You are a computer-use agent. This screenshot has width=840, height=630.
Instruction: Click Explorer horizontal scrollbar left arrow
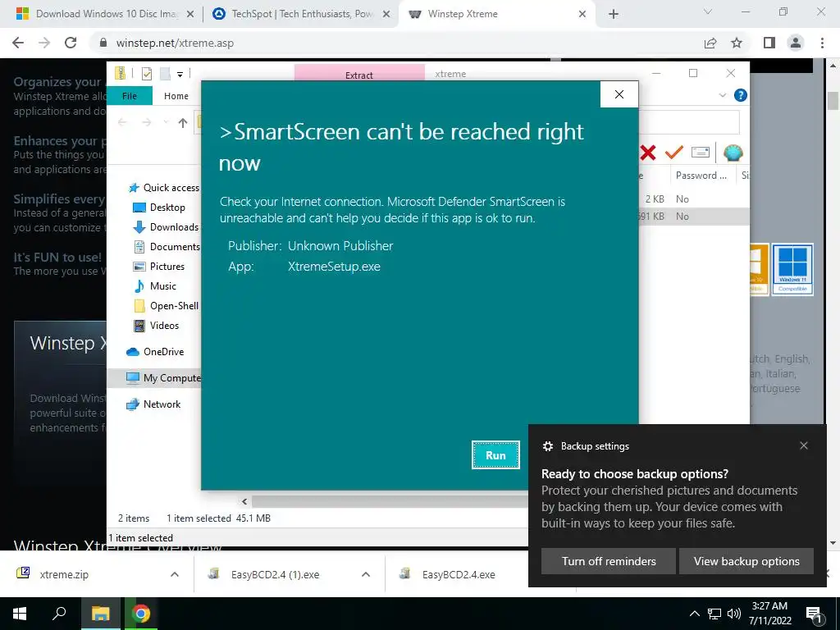[244, 501]
